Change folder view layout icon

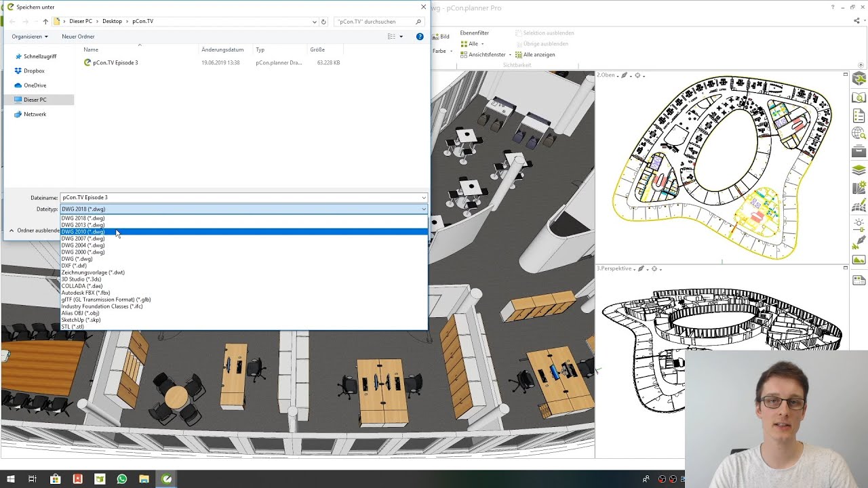(391, 37)
